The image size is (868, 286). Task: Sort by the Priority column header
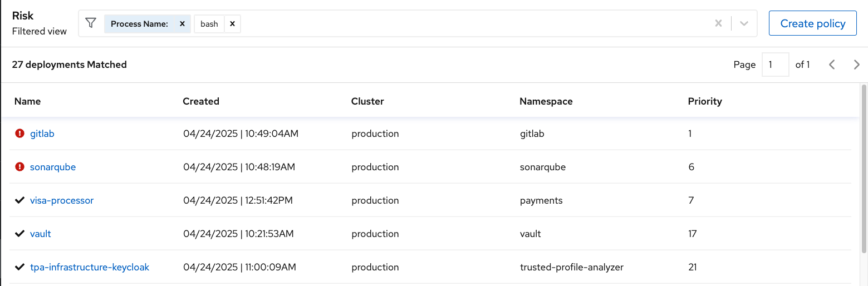705,101
